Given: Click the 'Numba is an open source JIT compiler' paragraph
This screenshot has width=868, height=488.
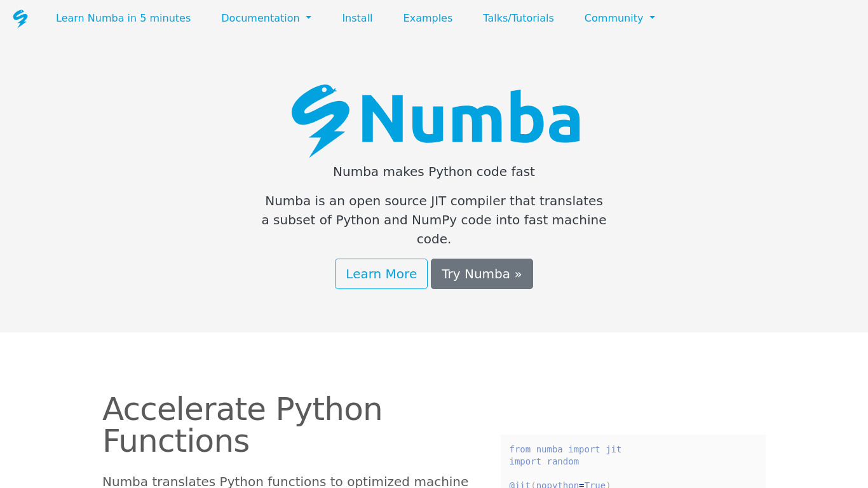Looking at the screenshot, I should pos(434,220).
